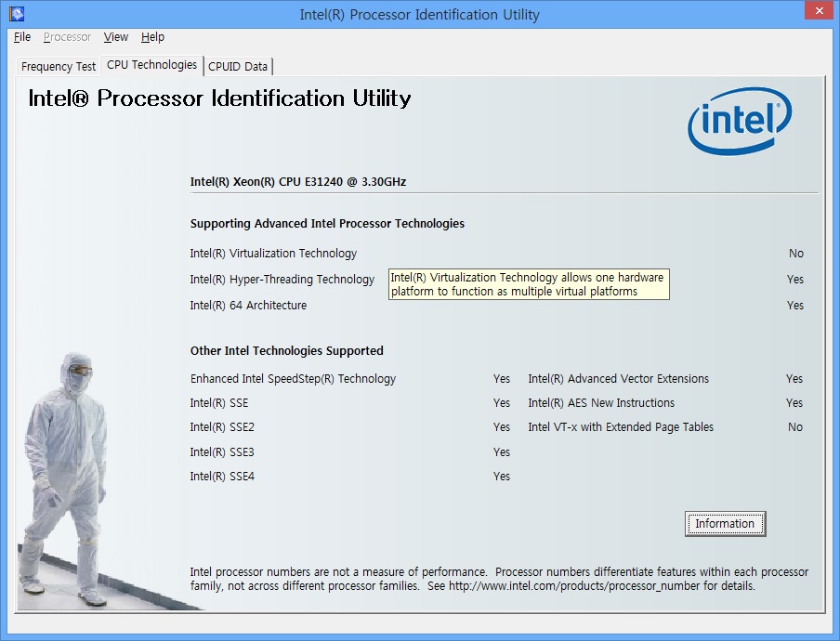Click the No value for Virtualization Technology

coord(796,254)
